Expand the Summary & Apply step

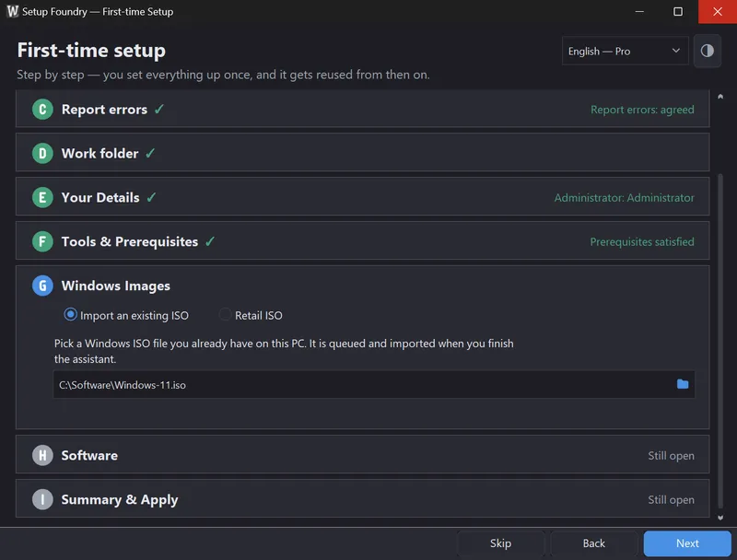coord(362,498)
